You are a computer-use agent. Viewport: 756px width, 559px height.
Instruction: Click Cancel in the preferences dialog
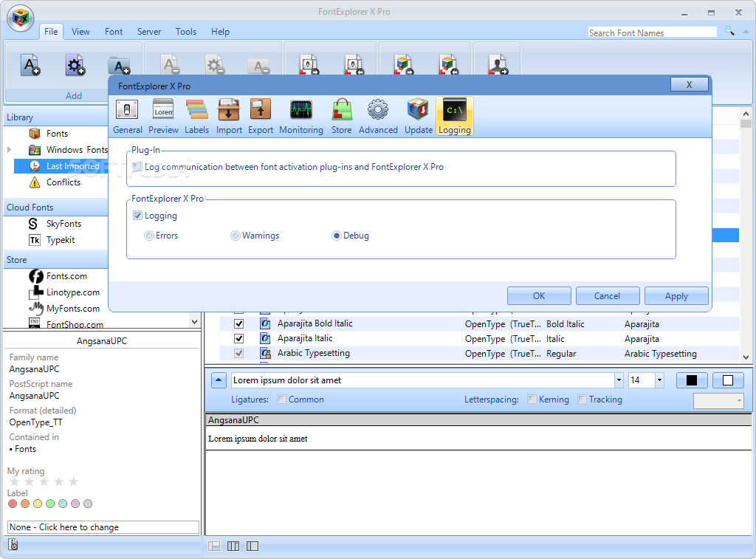[x=608, y=296]
